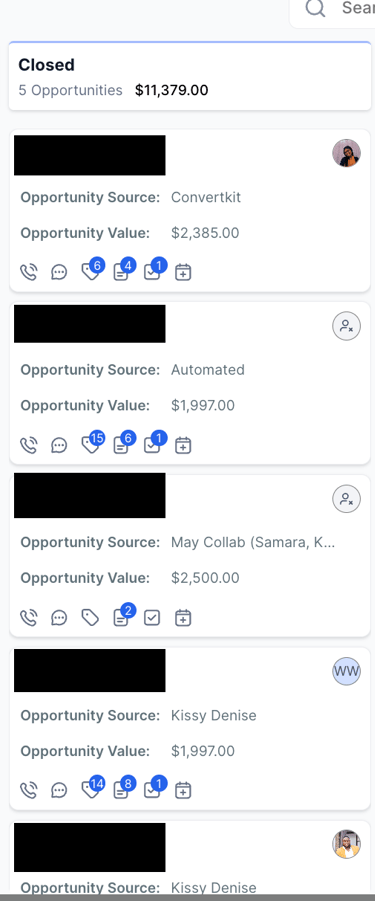
Task: Open tags icon showing 14 on $1,997 Kissy Denise card
Action: click(92, 788)
